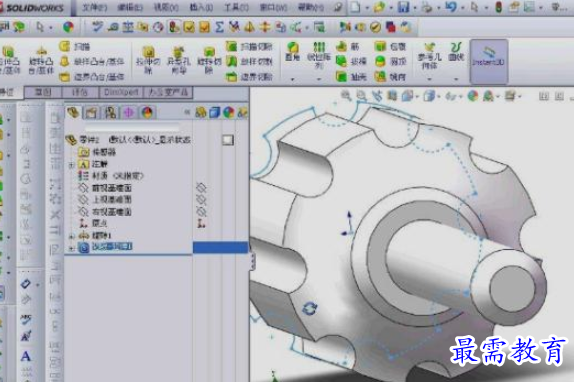The height and width of the screenshot is (382, 574).
Task: Open the Fillet 圆角 dropdown arrow
Action: [x=292, y=79]
